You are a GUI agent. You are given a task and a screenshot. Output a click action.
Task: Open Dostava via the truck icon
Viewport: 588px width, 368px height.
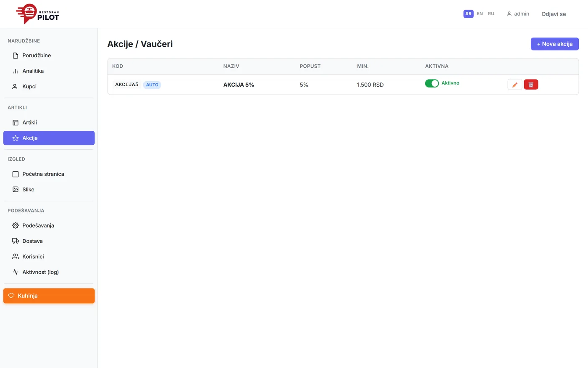[16, 241]
